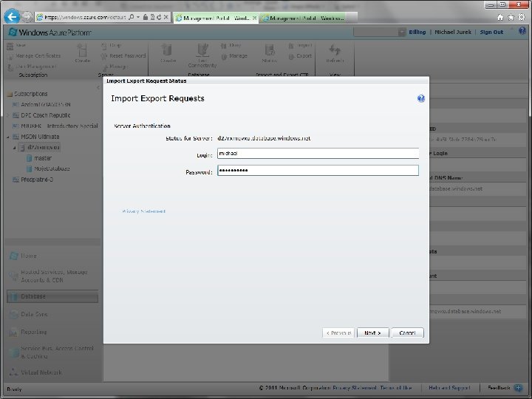Click the browser address bar URL

[x=85, y=17]
